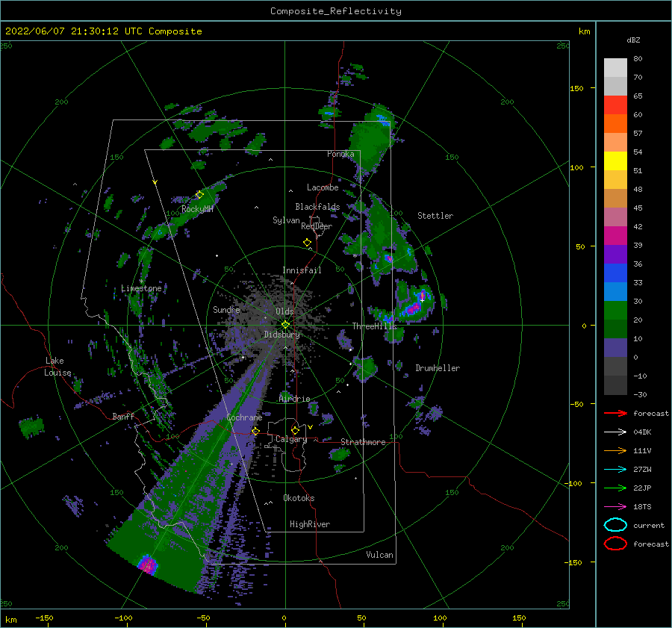Click the Okotoks label

(x=299, y=498)
